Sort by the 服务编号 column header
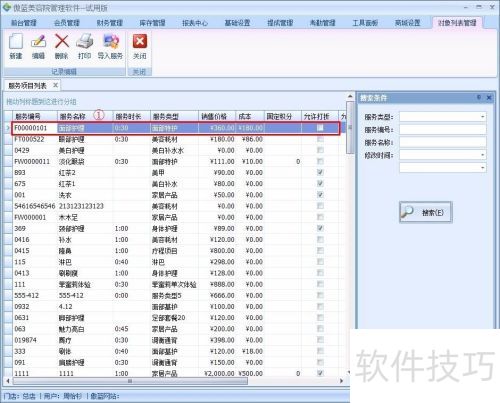The image size is (500, 403). 35,116
